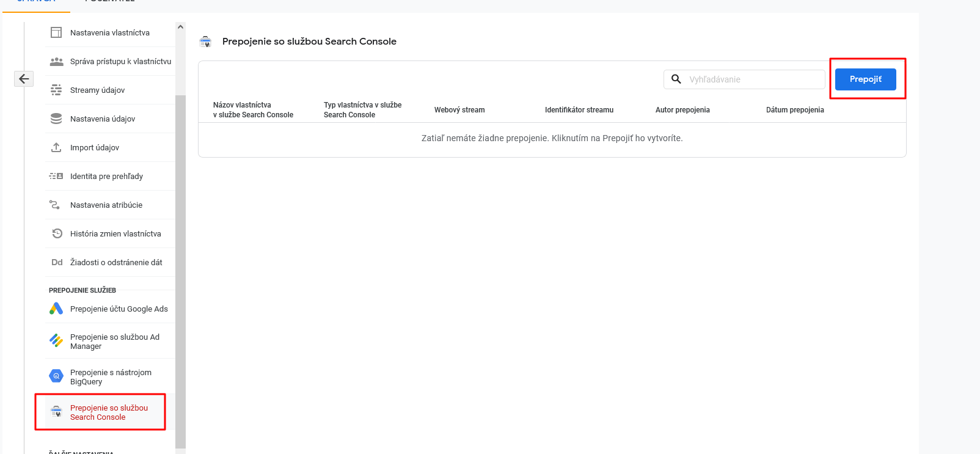Screen dimensions: 980x454
Task: Open Nastavenia vlastníctva menu item
Action: (110, 32)
